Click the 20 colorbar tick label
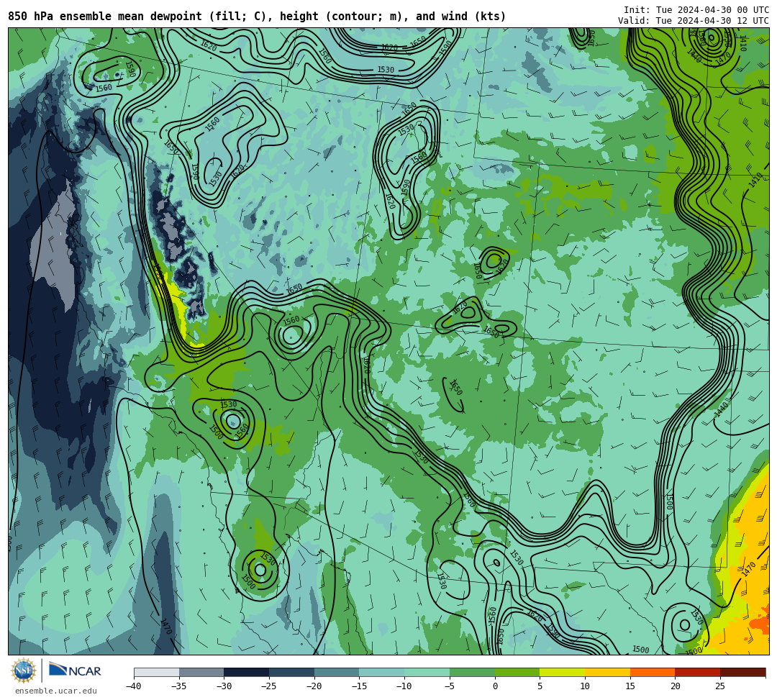The image size is (777, 700). [x=675, y=686]
